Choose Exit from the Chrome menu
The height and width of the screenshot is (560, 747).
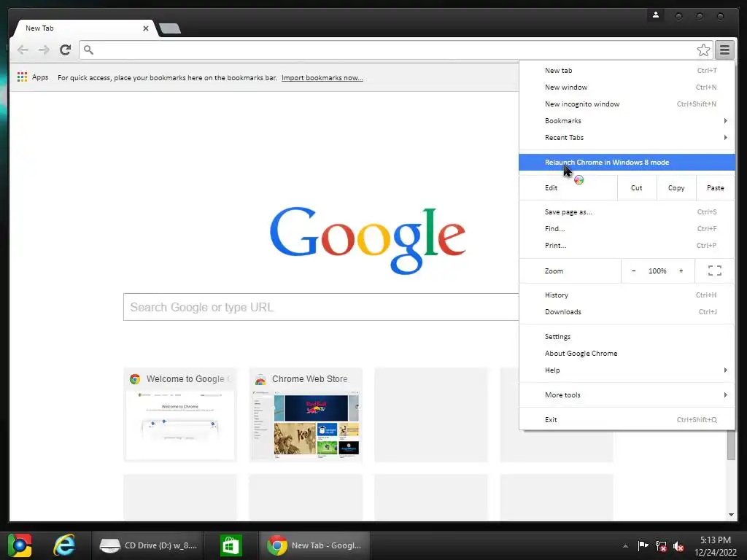coord(627,419)
